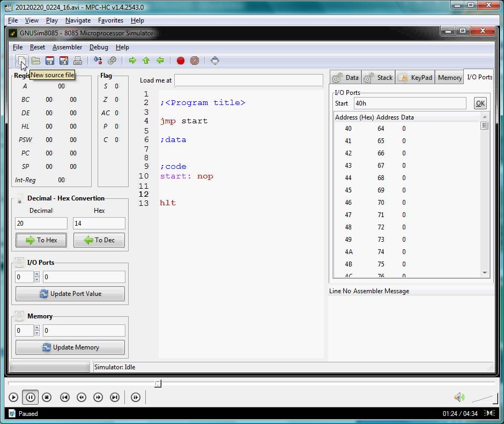Screen dimensions: 504x424
Task: Click the MPC-HC seek bar thumb
Action: 158,383
